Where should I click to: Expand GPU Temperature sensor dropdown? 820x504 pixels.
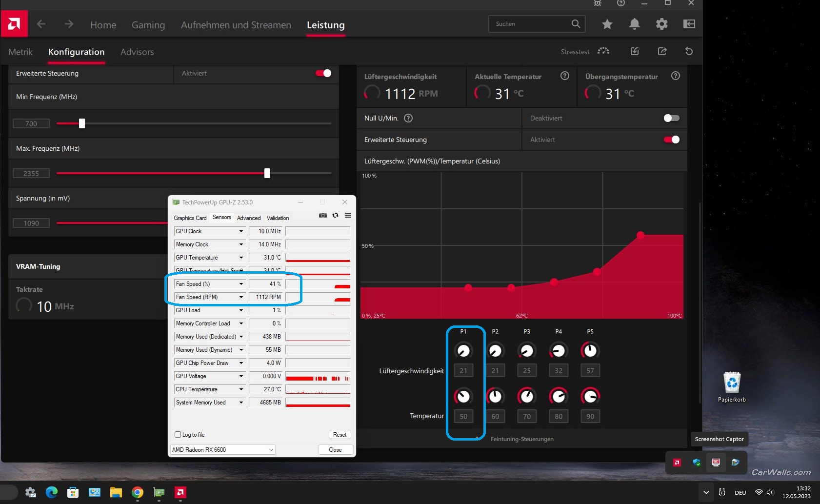[x=241, y=258]
